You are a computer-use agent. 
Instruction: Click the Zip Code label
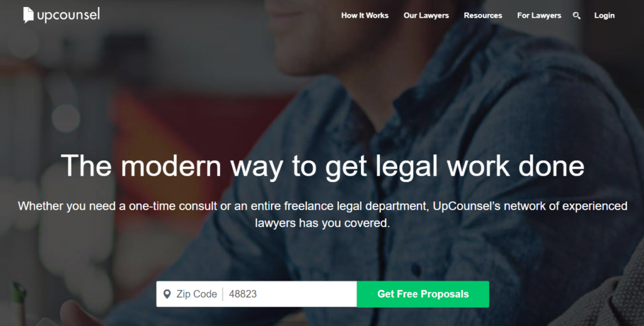pos(196,294)
